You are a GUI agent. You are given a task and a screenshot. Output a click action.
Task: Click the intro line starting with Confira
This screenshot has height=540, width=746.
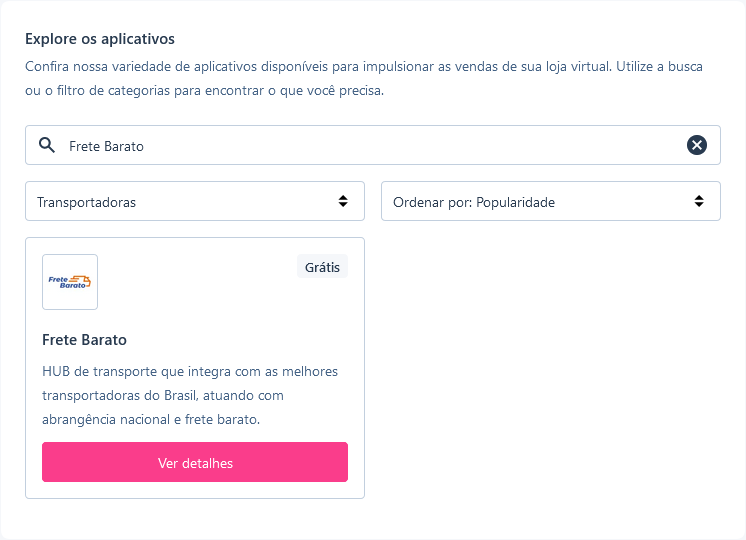[364, 66]
